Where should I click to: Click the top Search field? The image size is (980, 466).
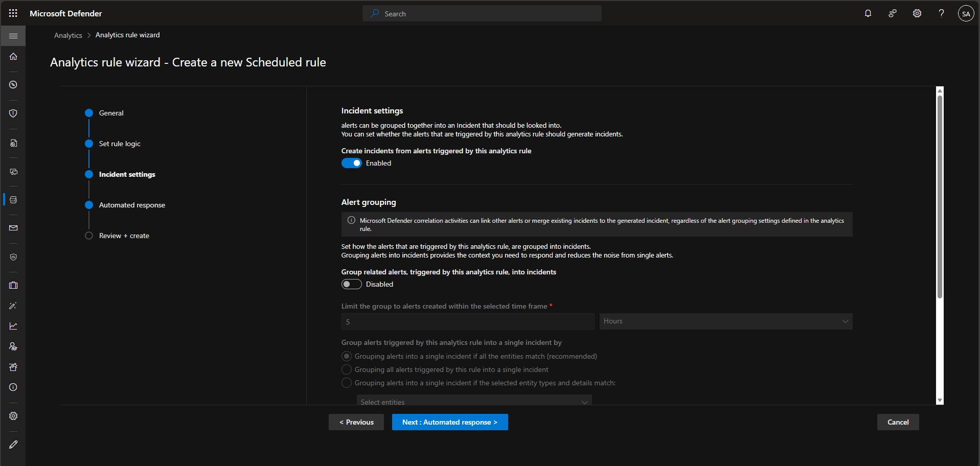482,14
